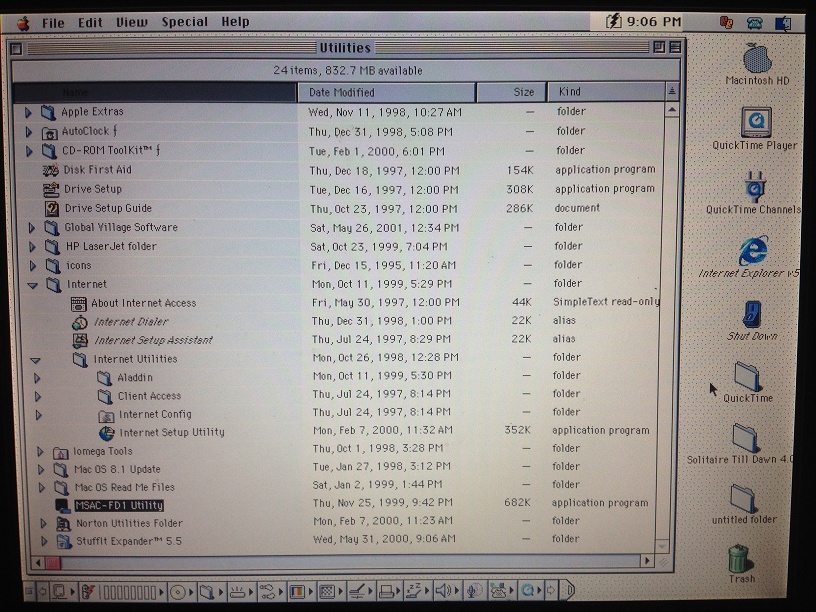This screenshot has height=612, width=816.
Task: Open the Help menu
Action: coord(235,21)
